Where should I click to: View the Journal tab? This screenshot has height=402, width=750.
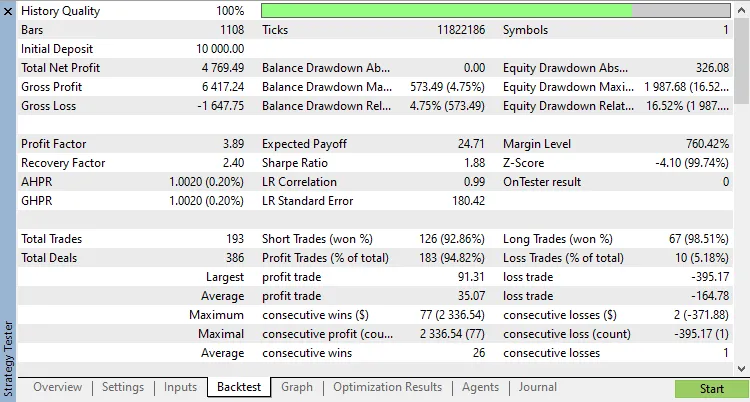(537, 387)
